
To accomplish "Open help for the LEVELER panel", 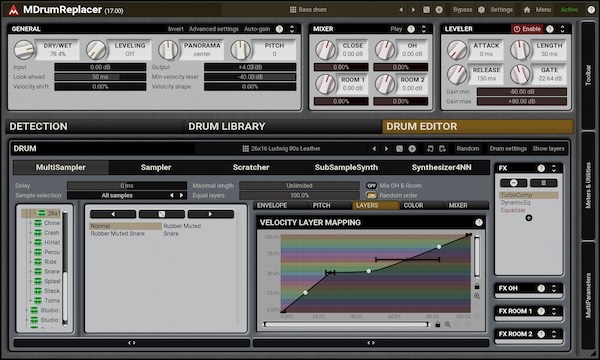I will [x=550, y=29].
